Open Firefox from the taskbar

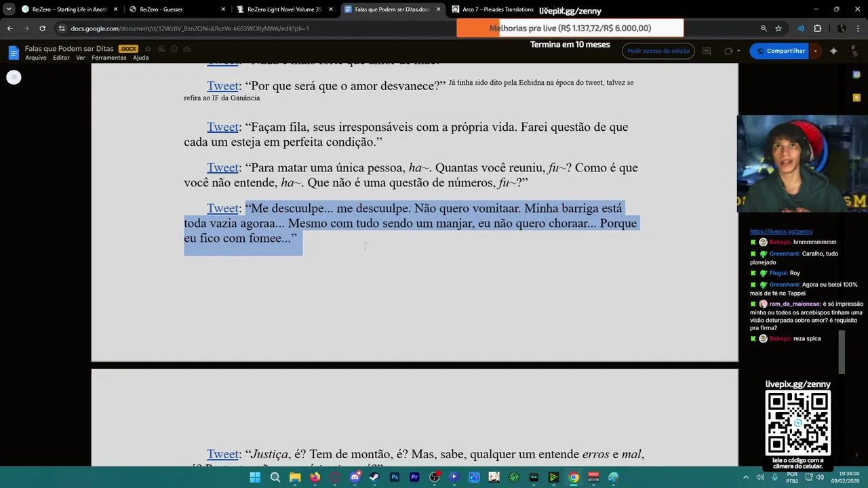click(315, 477)
